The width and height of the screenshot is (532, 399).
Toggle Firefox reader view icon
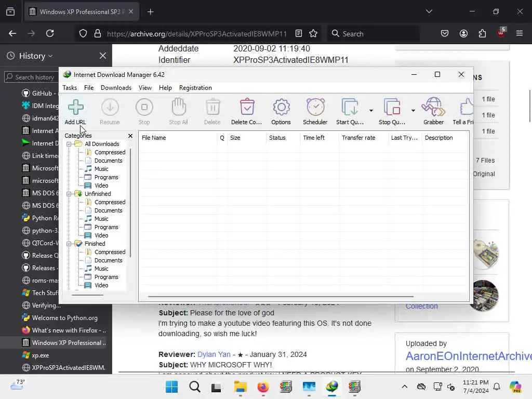(299, 33)
